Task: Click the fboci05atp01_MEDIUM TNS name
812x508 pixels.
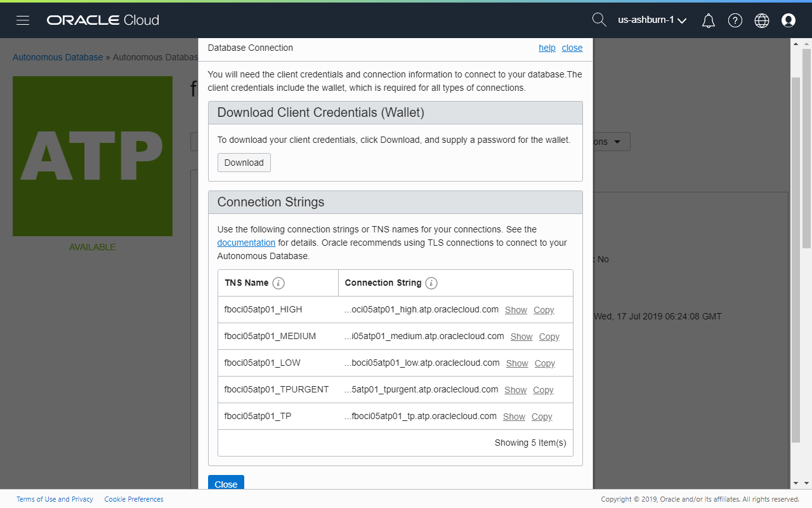Action: point(270,336)
